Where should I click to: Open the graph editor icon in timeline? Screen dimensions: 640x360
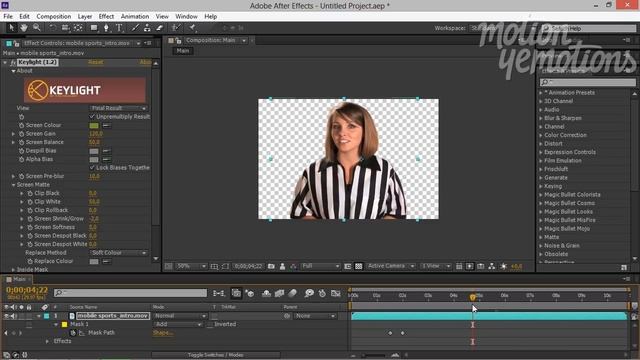(336, 293)
